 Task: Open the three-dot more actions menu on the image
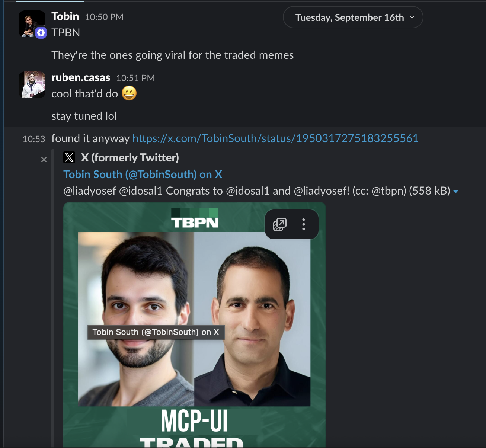pyautogui.click(x=304, y=224)
